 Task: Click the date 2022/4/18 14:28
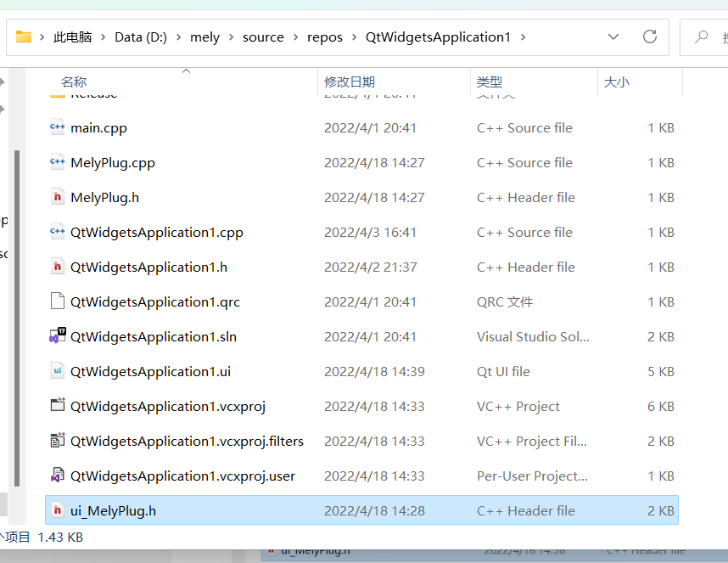[x=374, y=511]
